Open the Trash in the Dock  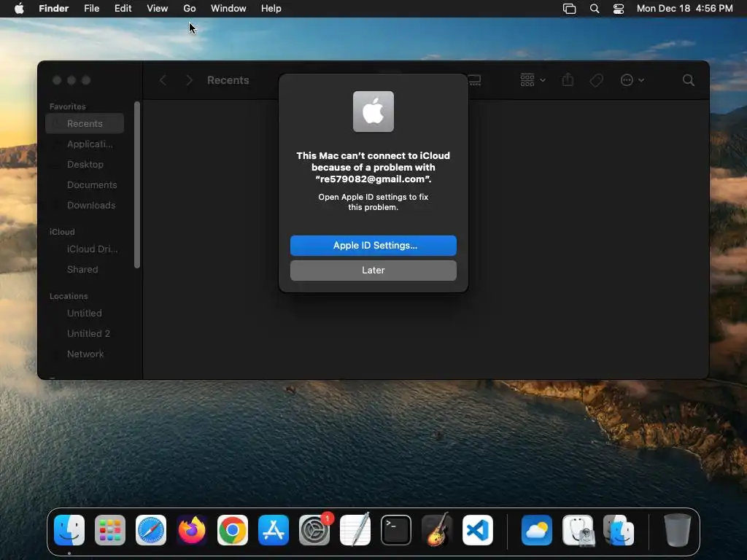click(677, 530)
